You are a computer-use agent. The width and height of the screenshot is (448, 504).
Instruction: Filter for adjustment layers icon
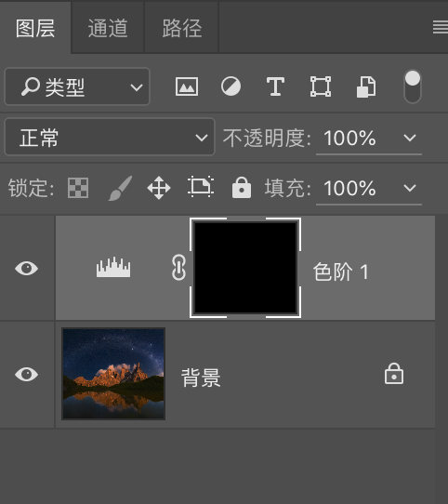(x=231, y=86)
